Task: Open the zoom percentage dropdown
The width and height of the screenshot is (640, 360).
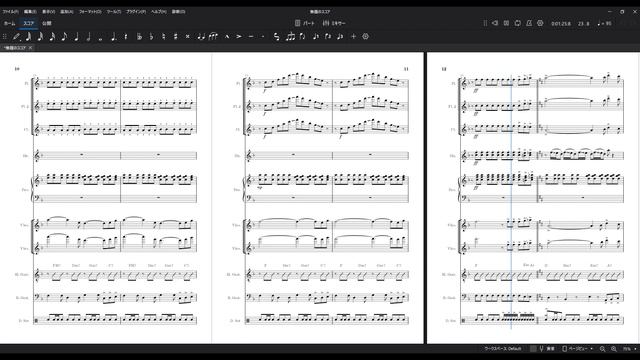Action: click(629, 349)
